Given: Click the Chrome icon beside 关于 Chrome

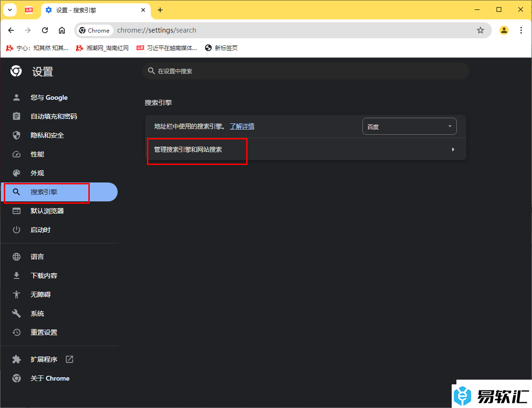Looking at the screenshot, I should coord(16,378).
